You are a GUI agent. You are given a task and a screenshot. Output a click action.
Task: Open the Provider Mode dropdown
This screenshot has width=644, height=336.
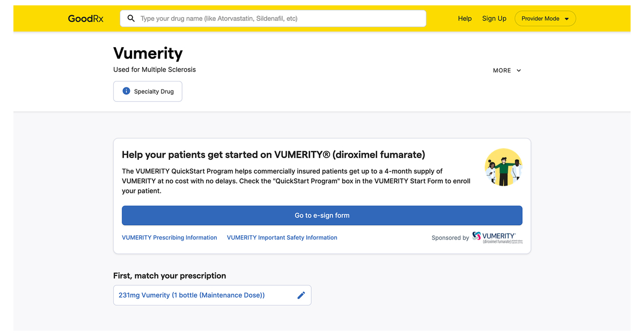tap(545, 18)
